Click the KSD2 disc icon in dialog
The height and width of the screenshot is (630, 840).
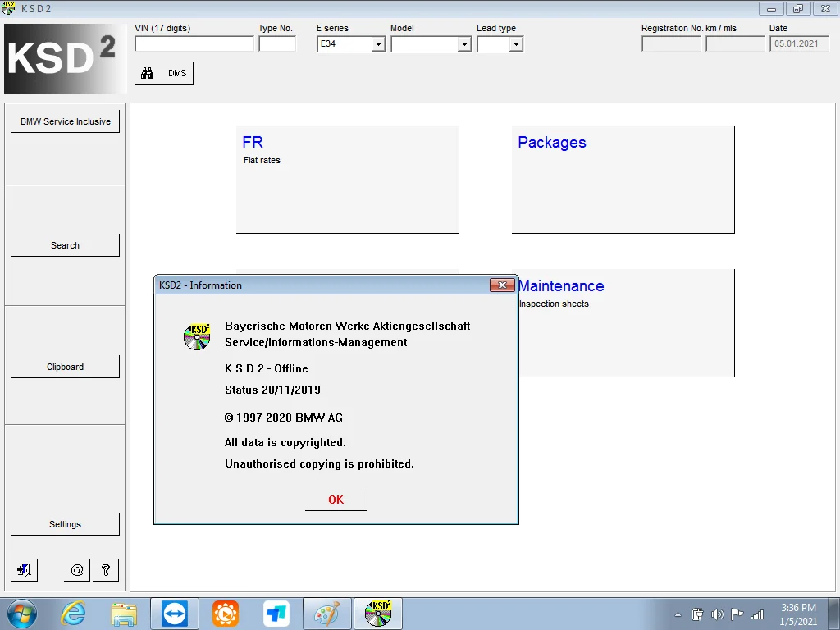197,336
